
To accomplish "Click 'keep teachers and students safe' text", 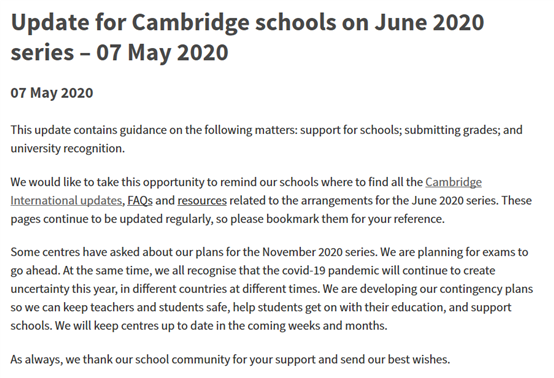I will click(x=146, y=307).
